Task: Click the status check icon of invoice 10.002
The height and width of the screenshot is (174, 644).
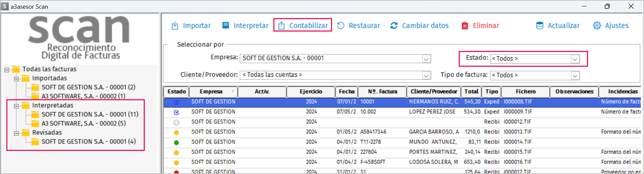Action: pos(177,112)
